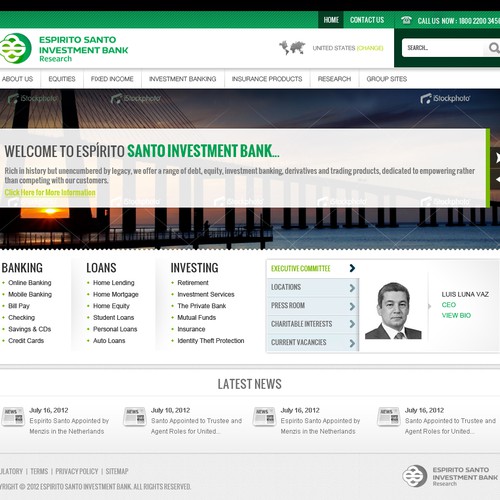
Task: Click the arrow next to Executive Committee
Action: coord(352,268)
